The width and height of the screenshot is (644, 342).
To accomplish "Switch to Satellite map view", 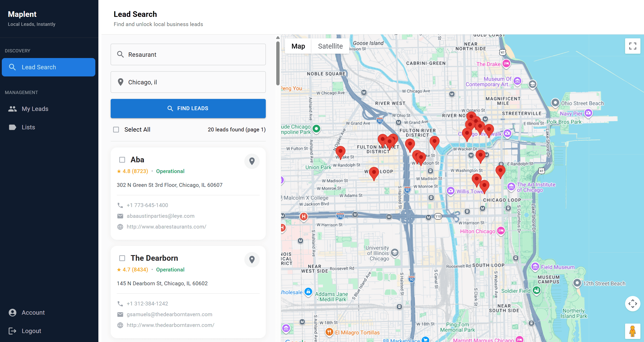I will [x=330, y=46].
